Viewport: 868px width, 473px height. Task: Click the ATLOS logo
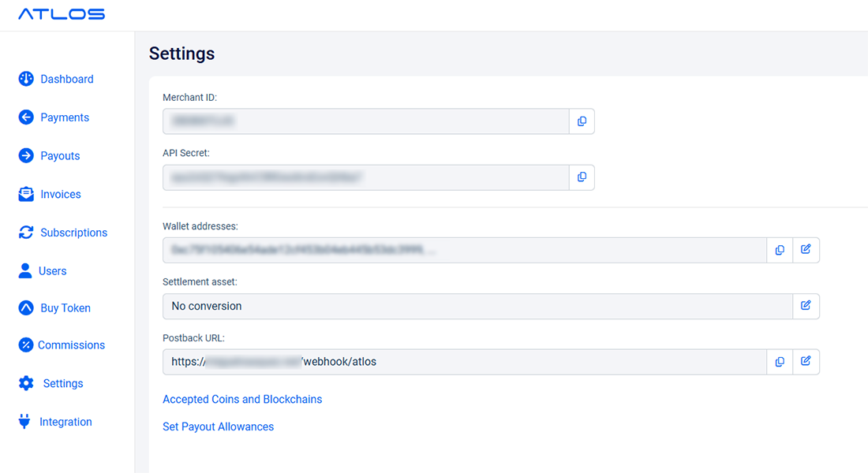62,14
